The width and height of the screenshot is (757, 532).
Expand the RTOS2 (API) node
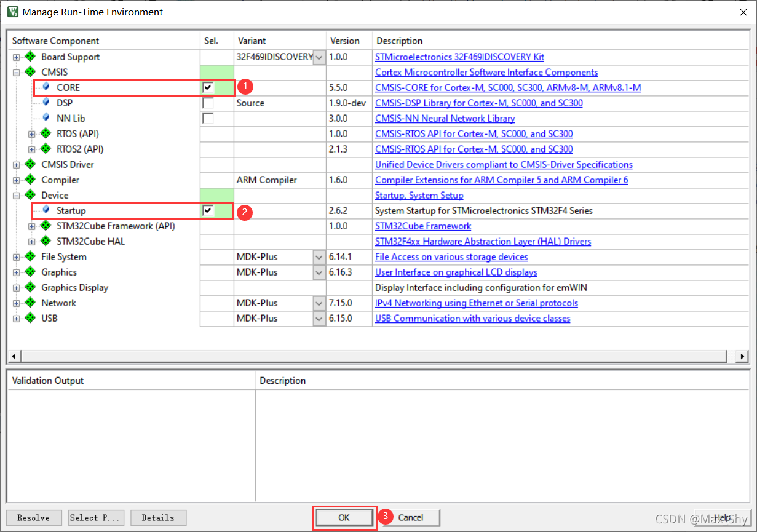click(x=32, y=149)
